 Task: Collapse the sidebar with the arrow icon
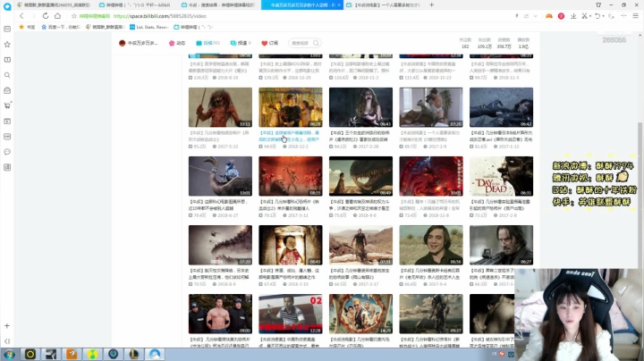point(7,341)
